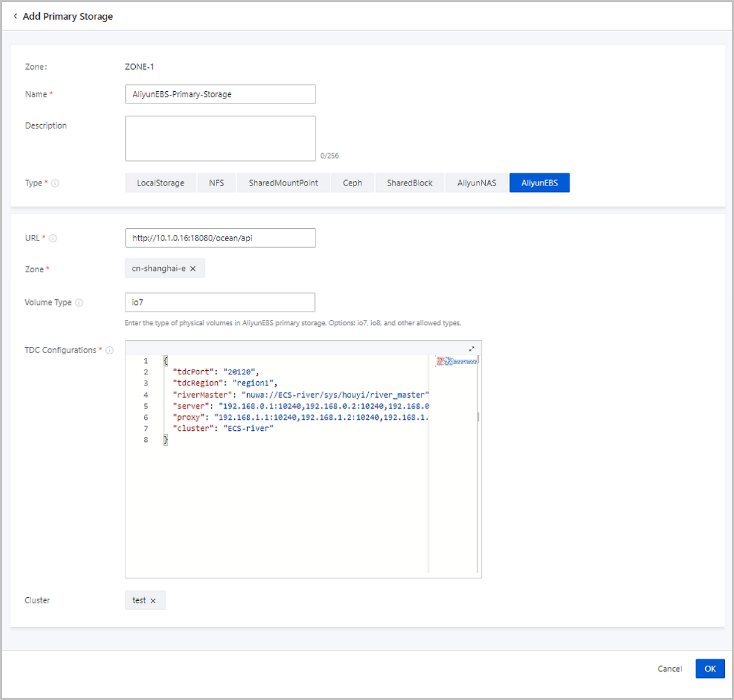The image size is (734, 700).
Task: Remove the cn-shanghai-e zone tag
Action: pyautogui.click(x=193, y=269)
